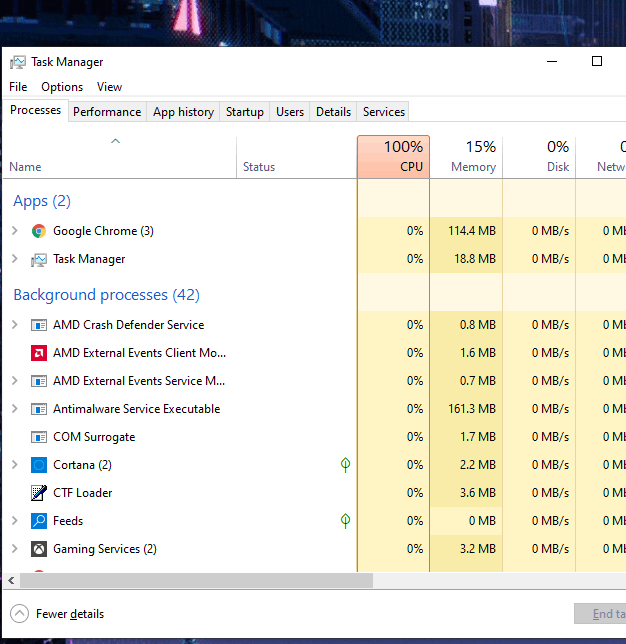Image resolution: width=626 pixels, height=644 pixels.
Task: Select the Processes tab
Action: click(35, 110)
